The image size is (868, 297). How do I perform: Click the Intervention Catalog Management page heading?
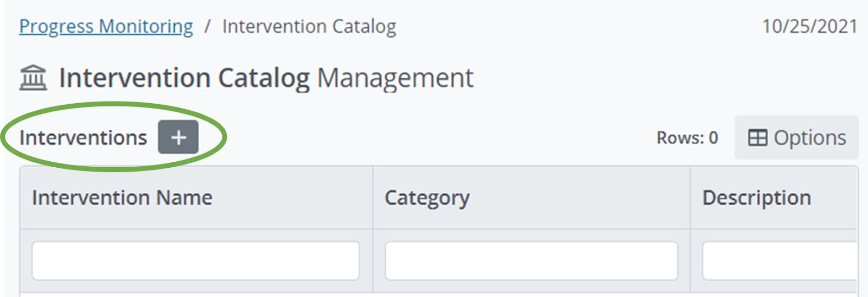pos(266,78)
